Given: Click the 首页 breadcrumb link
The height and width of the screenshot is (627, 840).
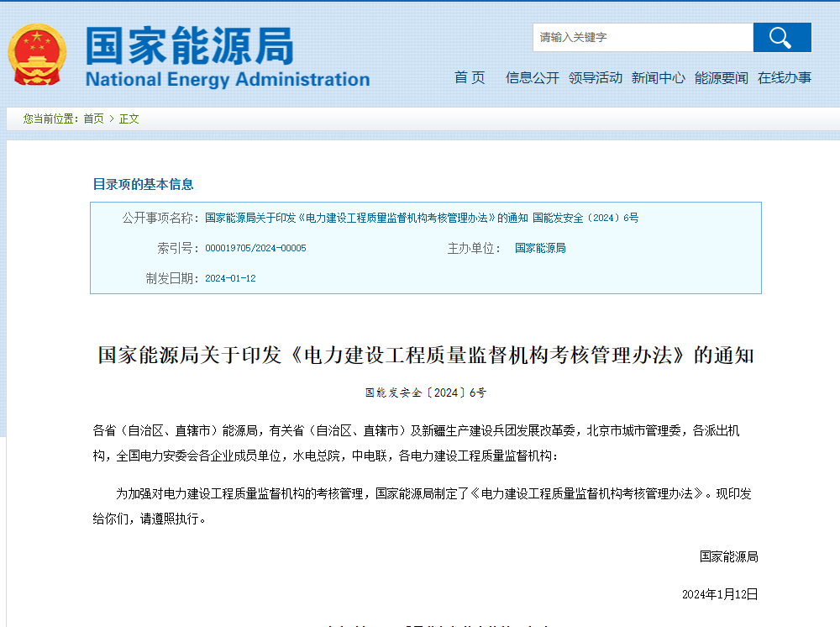Looking at the screenshot, I should click(x=93, y=119).
